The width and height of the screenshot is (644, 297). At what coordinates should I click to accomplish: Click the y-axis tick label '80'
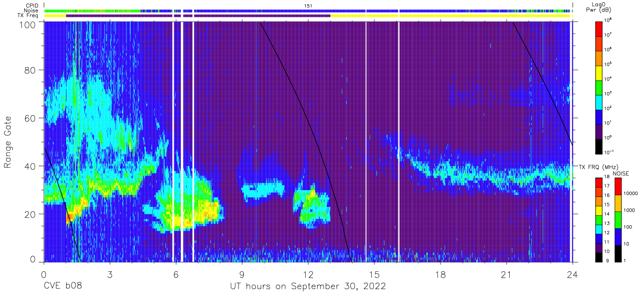point(30,71)
